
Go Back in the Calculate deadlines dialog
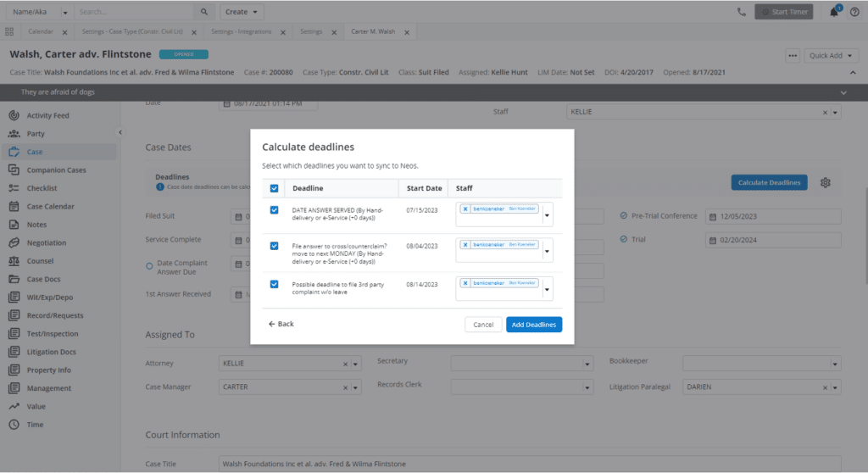coord(281,324)
